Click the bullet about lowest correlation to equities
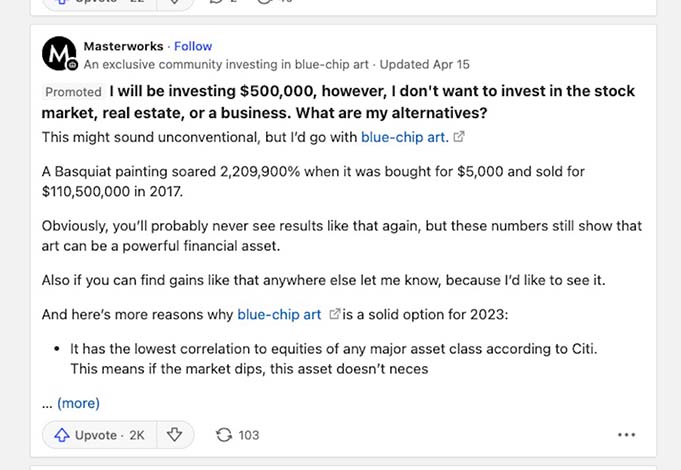The height and width of the screenshot is (470, 681). pyautogui.click(x=334, y=359)
